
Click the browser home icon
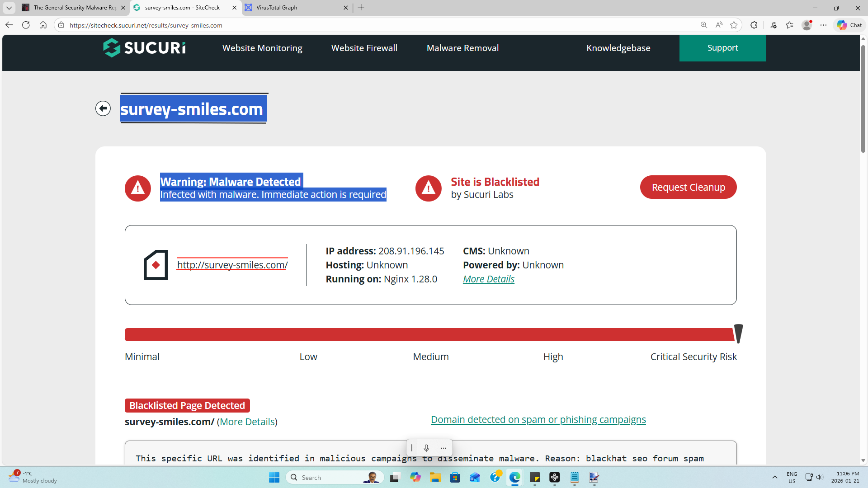click(43, 25)
